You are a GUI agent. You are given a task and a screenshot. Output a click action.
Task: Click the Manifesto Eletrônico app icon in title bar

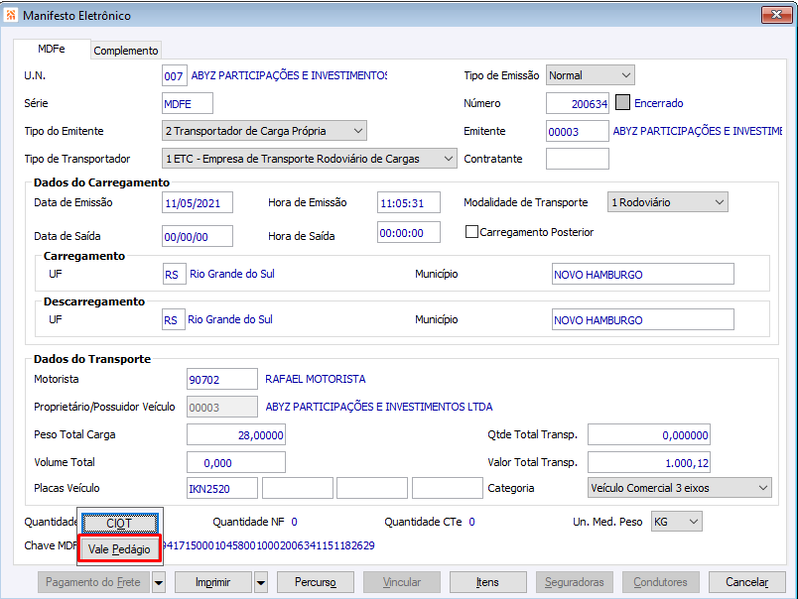point(11,15)
